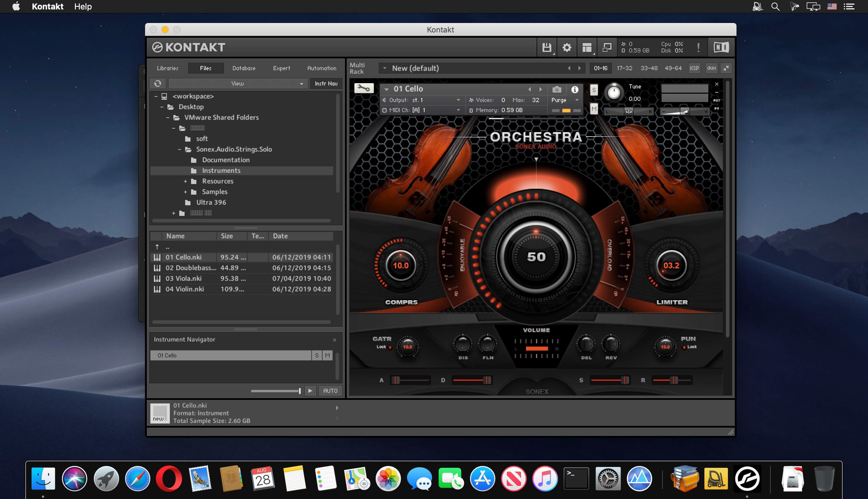Expand the Resources folder
The width and height of the screenshot is (868, 499).
pyautogui.click(x=185, y=181)
